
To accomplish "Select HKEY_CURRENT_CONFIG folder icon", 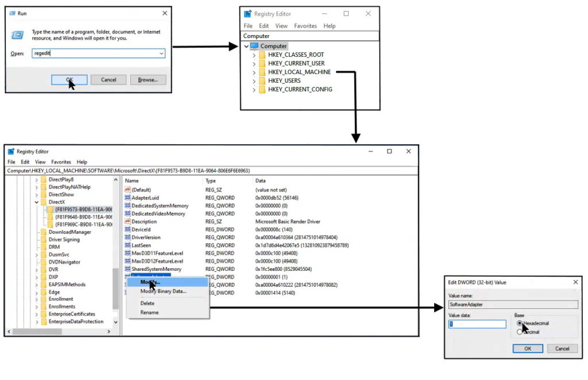I will (262, 89).
